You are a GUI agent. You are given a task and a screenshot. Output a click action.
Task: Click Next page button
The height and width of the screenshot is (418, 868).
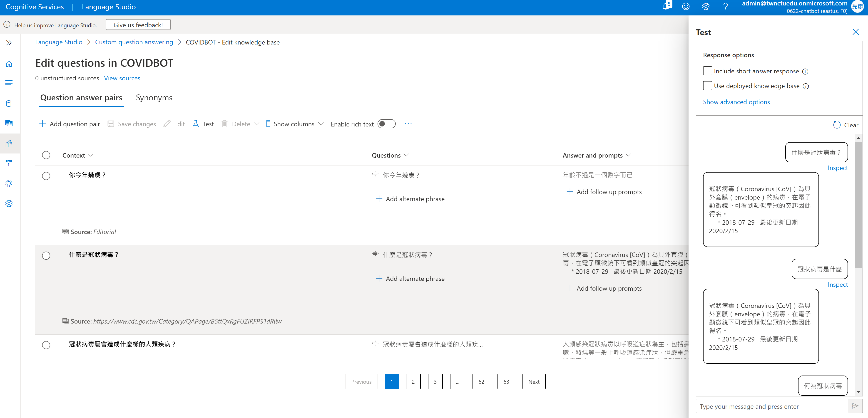(x=534, y=381)
